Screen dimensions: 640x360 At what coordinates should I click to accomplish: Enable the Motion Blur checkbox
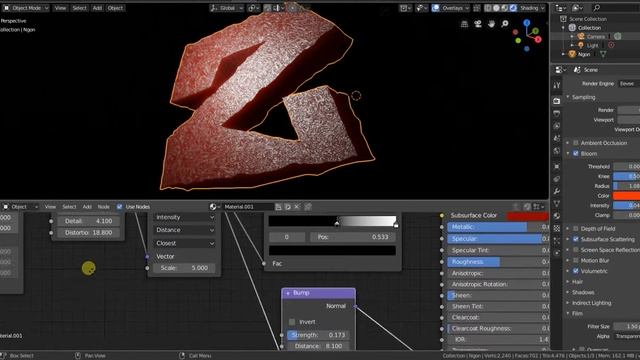[x=576, y=260]
